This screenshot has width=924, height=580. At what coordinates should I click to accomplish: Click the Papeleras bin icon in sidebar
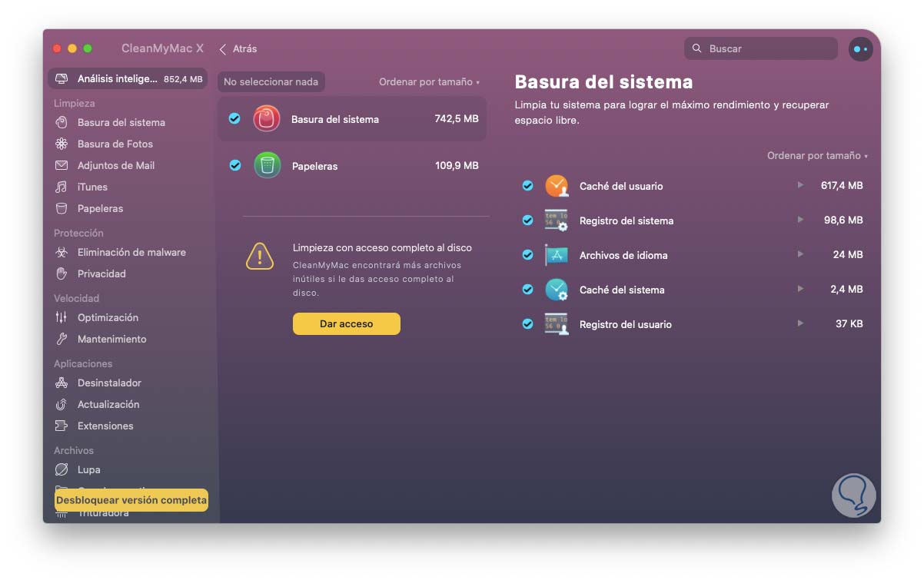click(61, 208)
